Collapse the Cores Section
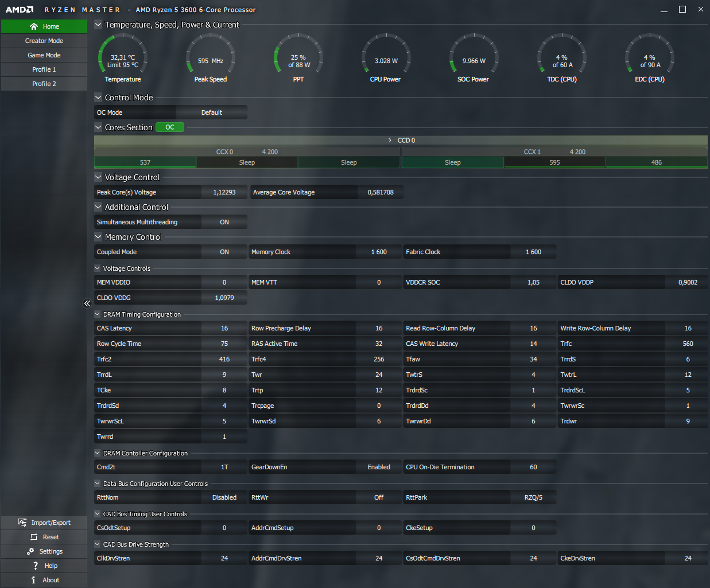This screenshot has height=588, width=710. click(98, 127)
